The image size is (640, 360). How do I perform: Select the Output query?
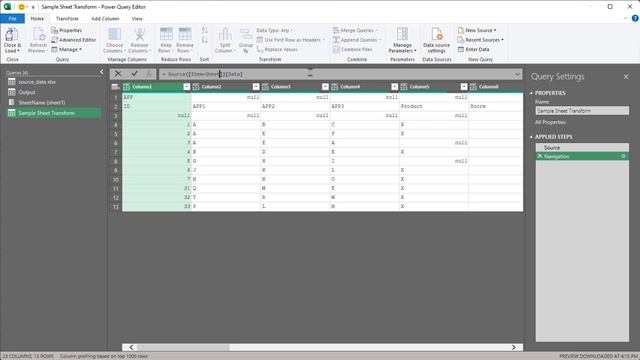tap(53, 92)
